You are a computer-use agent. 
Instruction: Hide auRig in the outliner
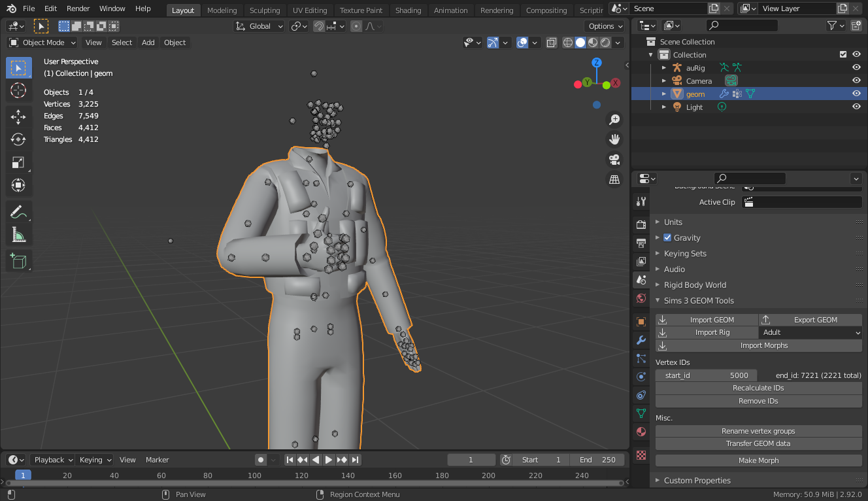(856, 67)
